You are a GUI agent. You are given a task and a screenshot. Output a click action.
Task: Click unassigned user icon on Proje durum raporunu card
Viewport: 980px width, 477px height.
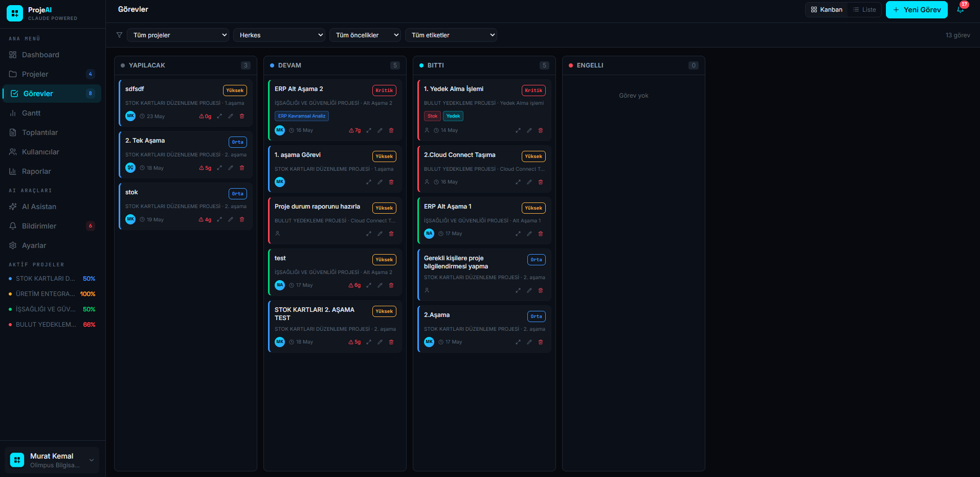click(278, 234)
